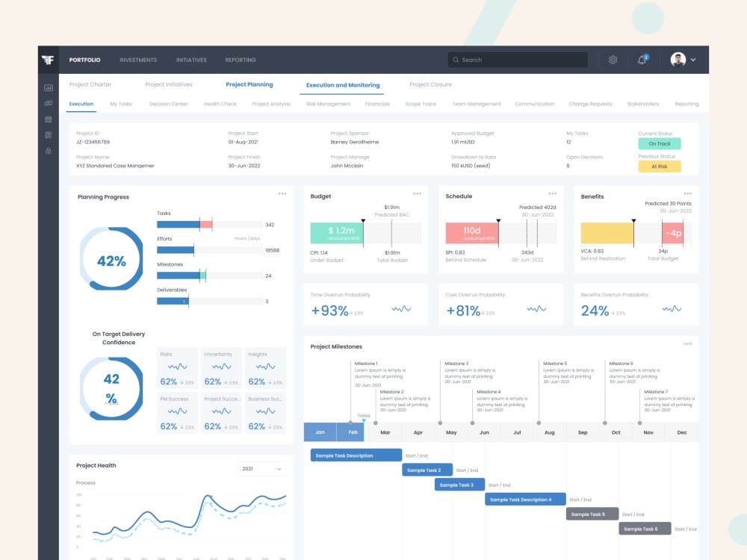Click Time Overrun Probability trend sparkline
Viewport: 747px width, 560px height.
pos(401,309)
